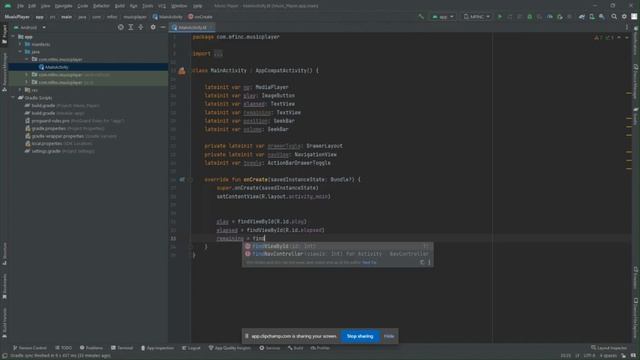Click the Version Control tool window button

30,348
